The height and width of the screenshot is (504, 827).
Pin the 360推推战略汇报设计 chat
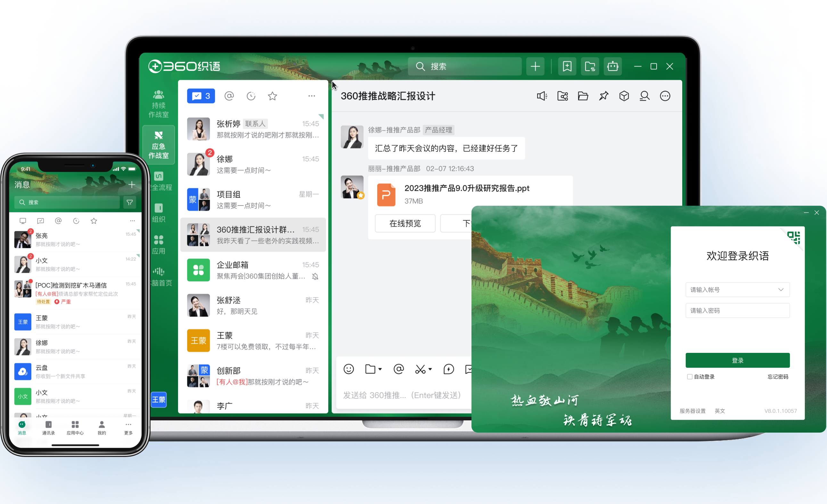click(x=603, y=96)
